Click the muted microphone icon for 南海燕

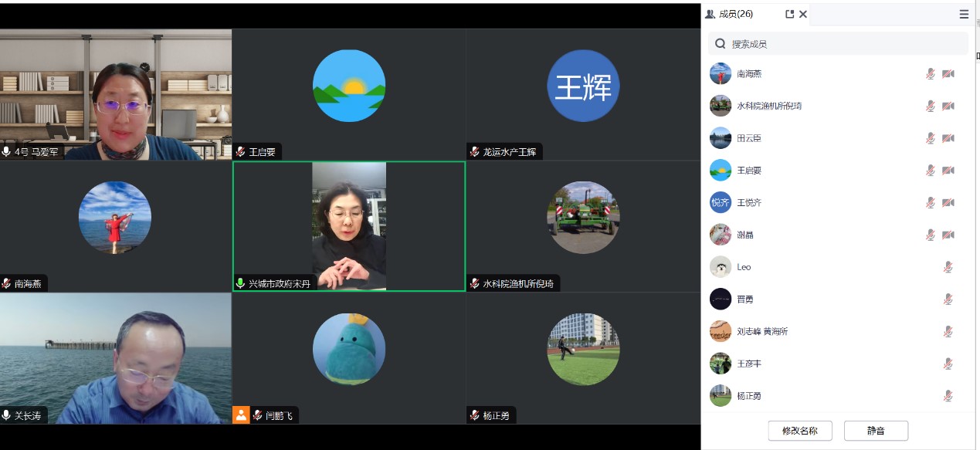tap(931, 74)
